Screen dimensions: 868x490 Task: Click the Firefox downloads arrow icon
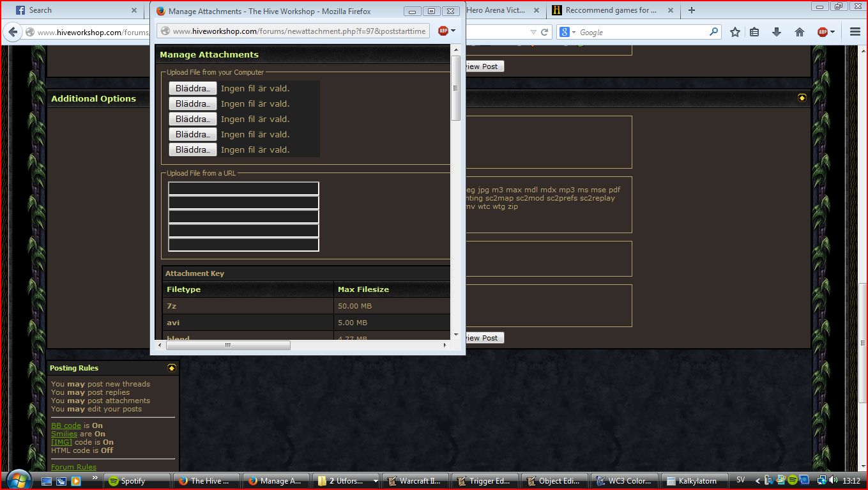point(777,32)
